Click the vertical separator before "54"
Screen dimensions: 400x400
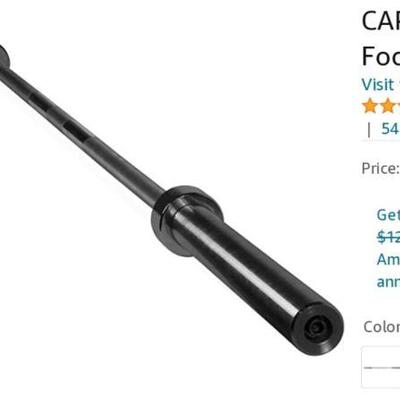coord(369,129)
